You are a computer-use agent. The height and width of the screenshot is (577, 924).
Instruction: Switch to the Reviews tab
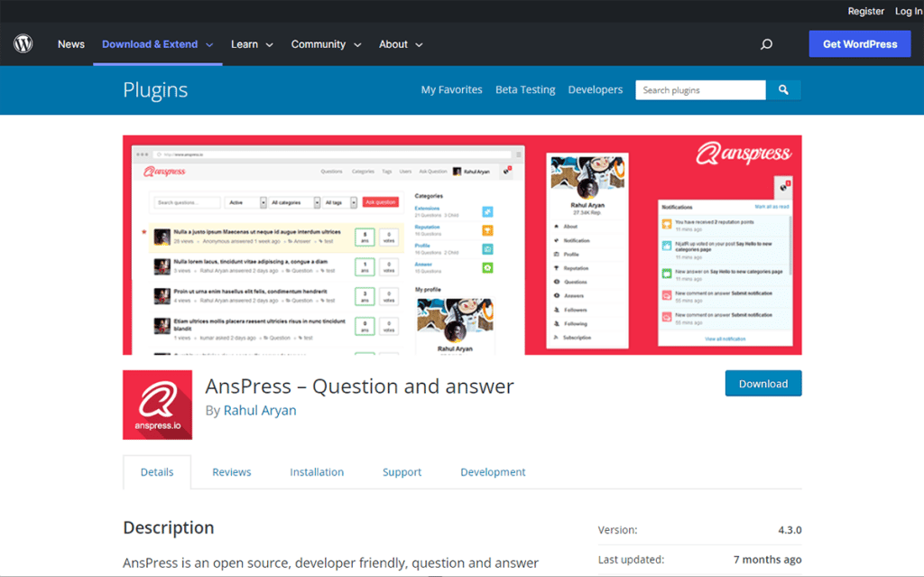point(232,472)
